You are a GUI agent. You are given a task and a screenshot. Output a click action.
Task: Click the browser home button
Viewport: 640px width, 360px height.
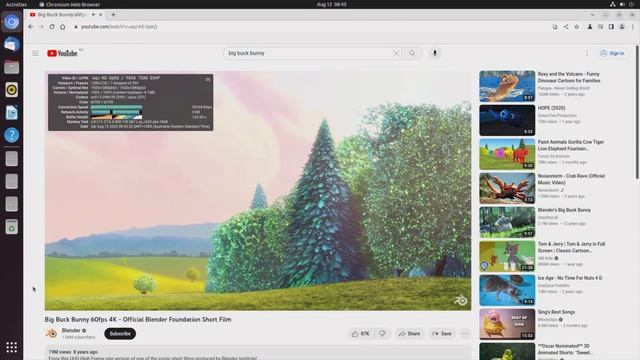click(62, 27)
